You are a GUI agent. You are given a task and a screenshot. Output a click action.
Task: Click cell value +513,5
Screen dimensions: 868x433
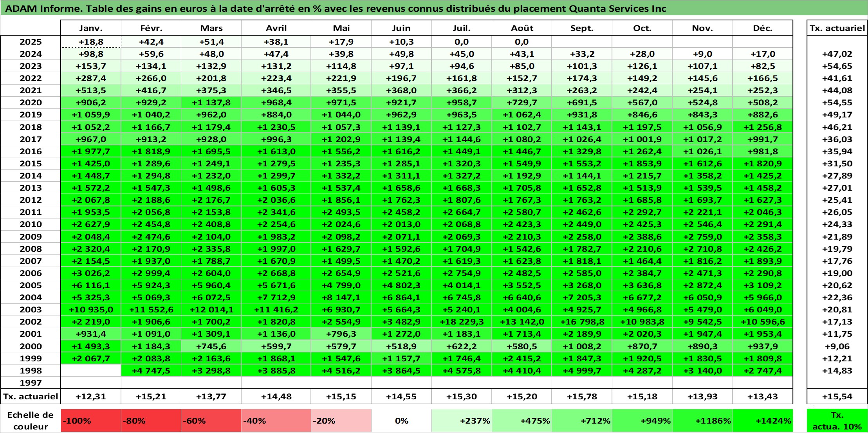(91, 90)
